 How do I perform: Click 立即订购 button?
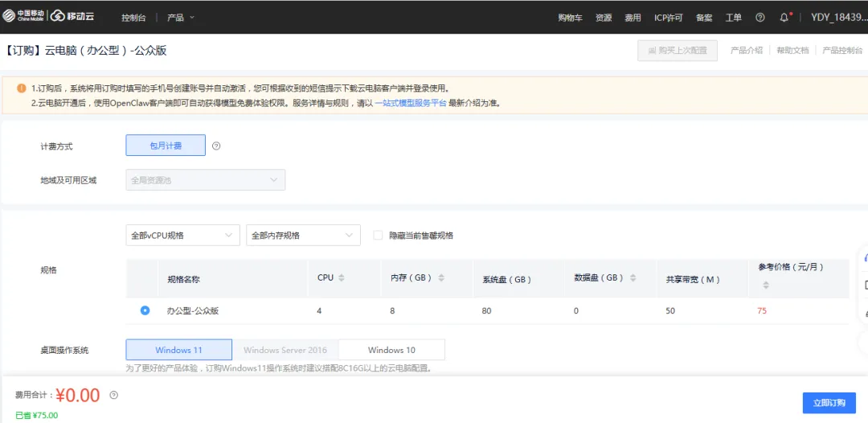click(829, 403)
